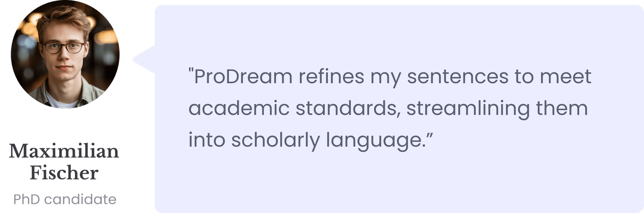Viewport: 644px width, 213px height.
Task: Click the "PhD candidate" subtitle
Action: coord(65,199)
